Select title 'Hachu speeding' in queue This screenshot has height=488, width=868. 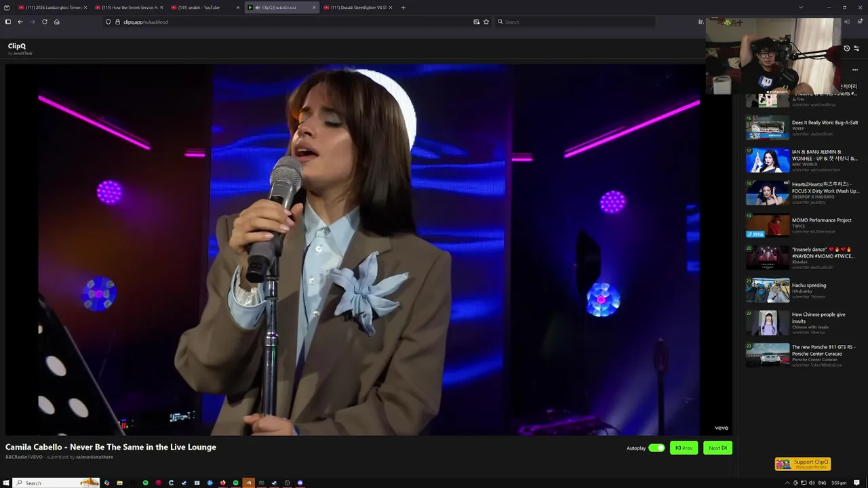tap(809, 285)
